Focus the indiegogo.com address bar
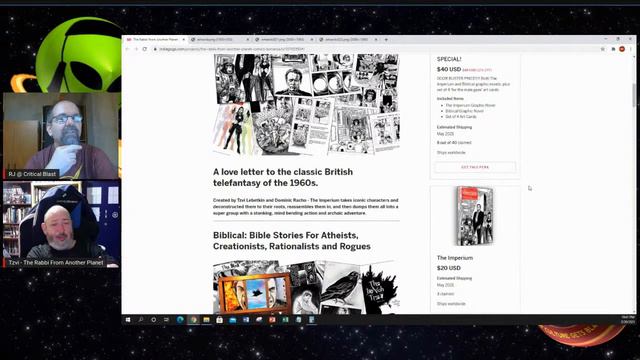640x360 pixels. (x=376, y=49)
